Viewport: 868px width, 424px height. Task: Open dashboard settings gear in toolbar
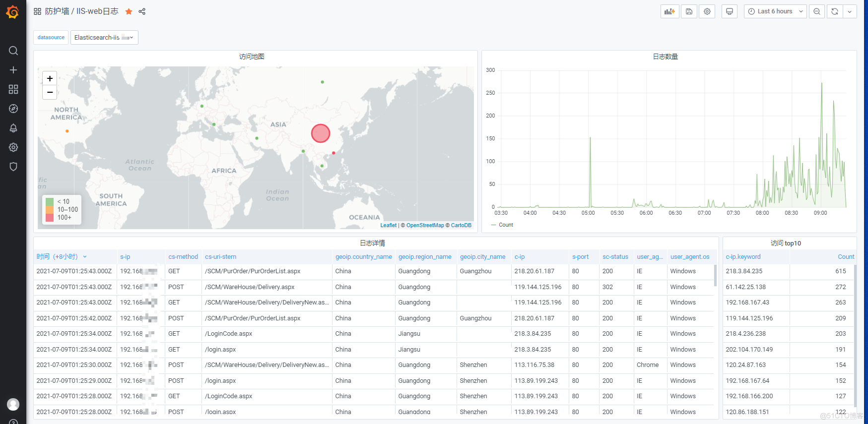click(x=707, y=11)
